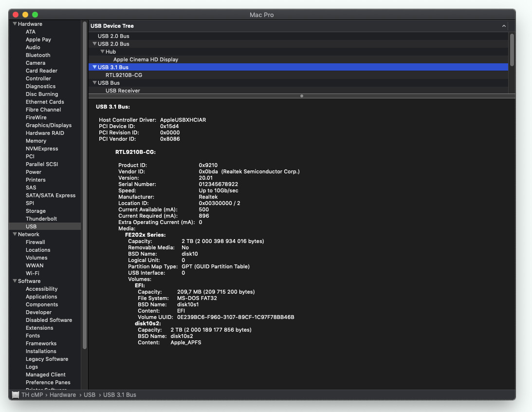Click TH cMP in the bottom path bar
The image size is (532, 412).
[33, 394]
